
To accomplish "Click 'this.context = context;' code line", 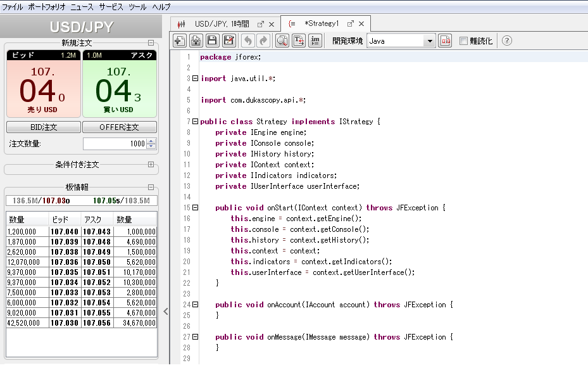I will pos(275,251).
